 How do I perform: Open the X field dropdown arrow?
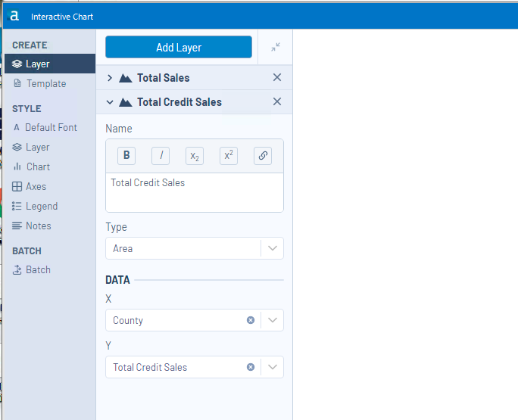pos(273,320)
